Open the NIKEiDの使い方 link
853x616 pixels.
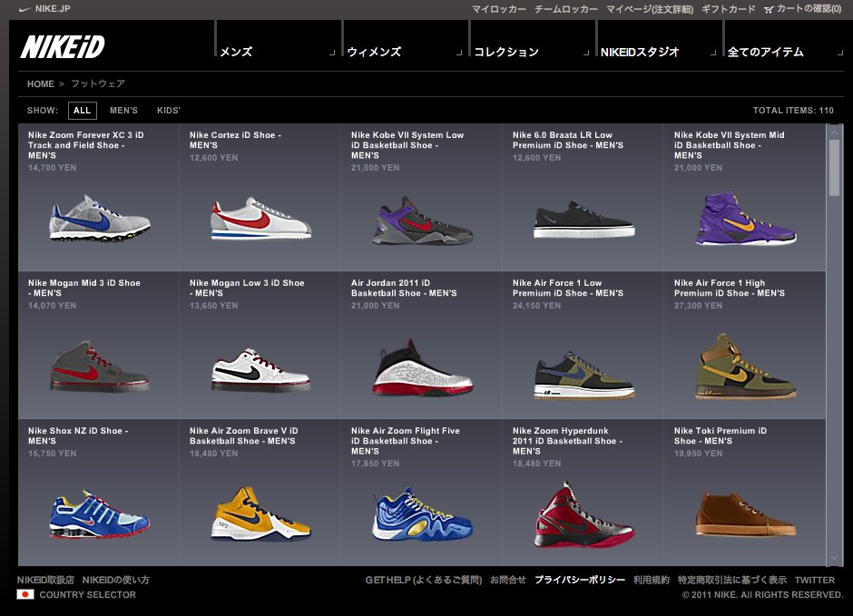[116, 580]
